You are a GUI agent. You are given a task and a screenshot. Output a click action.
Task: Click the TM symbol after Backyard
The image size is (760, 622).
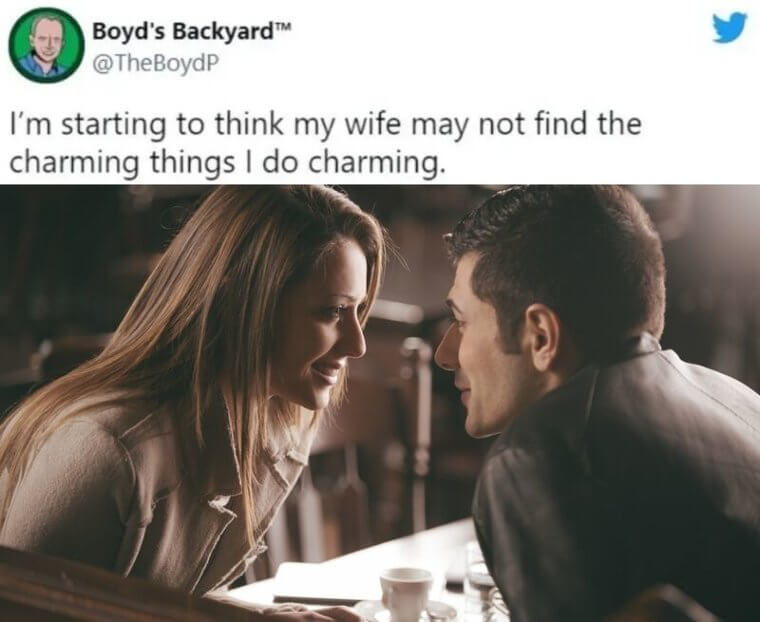285,27
